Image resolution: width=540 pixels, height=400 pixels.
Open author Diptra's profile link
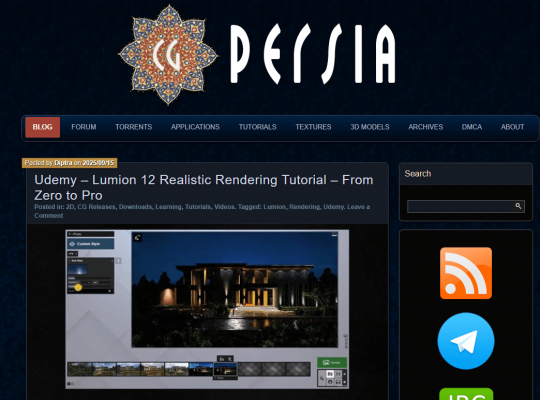(x=63, y=163)
